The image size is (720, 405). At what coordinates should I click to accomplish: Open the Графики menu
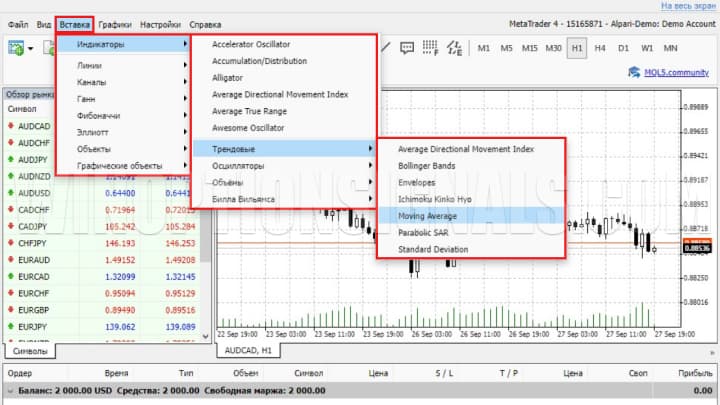click(114, 24)
